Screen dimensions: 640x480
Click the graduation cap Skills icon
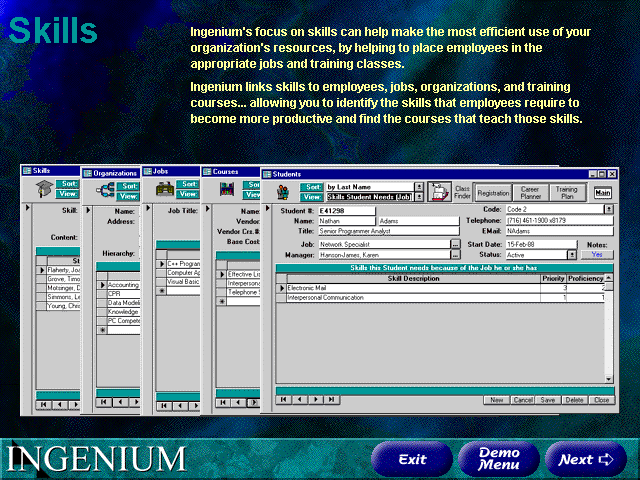tap(43, 190)
